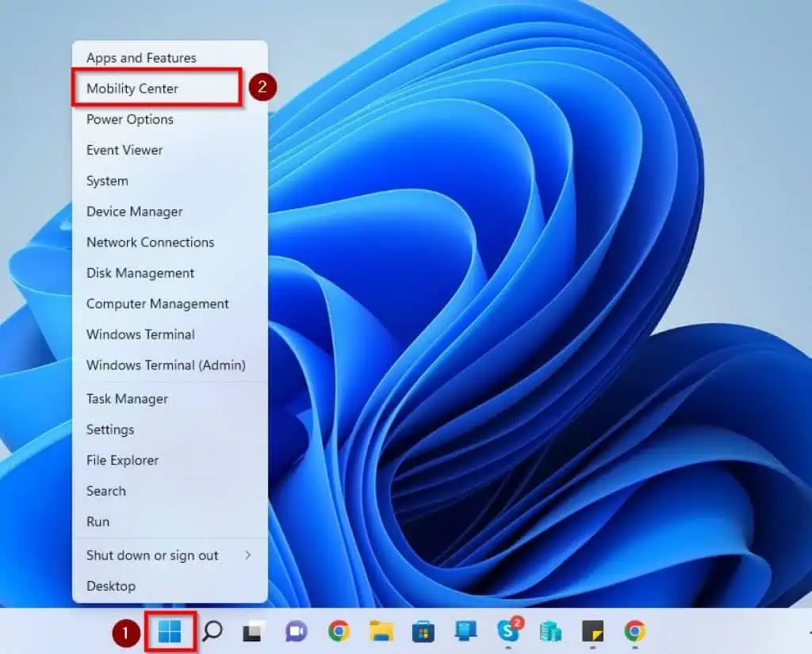
Task: Launch Sticky Notes from the taskbar
Action: point(592,631)
